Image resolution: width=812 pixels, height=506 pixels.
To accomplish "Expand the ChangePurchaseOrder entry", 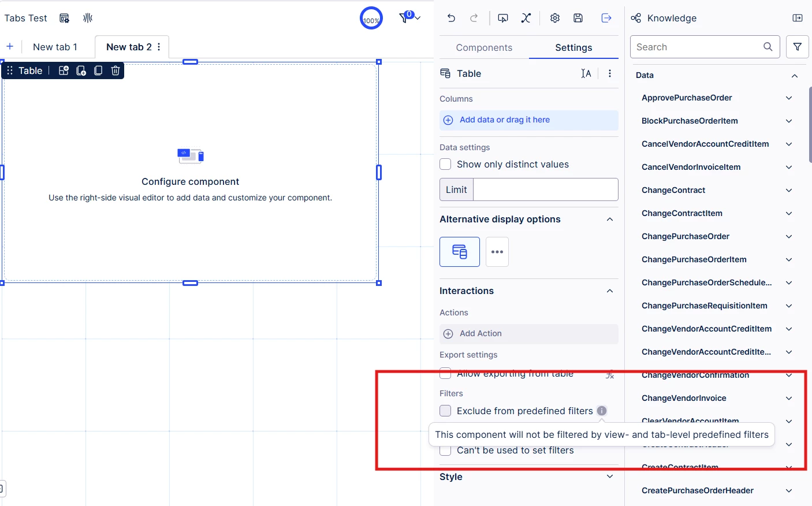I will tap(789, 237).
